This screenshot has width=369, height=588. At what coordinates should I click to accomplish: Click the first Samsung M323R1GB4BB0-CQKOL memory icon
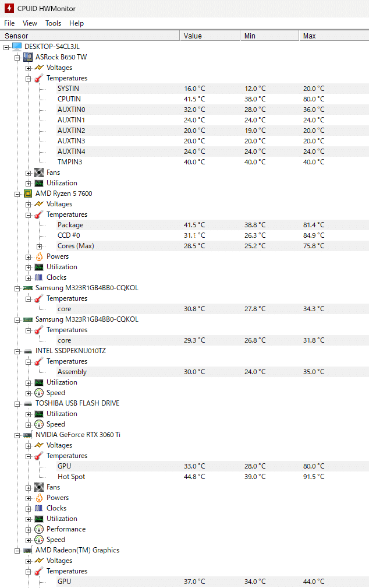[x=28, y=288]
